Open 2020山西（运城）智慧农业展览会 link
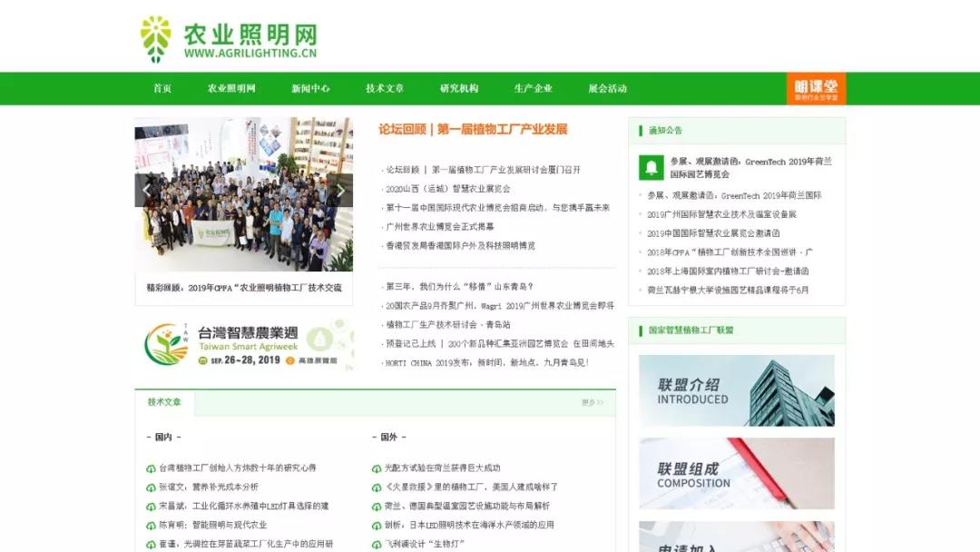Image resolution: width=980 pixels, height=552 pixels. click(447, 189)
